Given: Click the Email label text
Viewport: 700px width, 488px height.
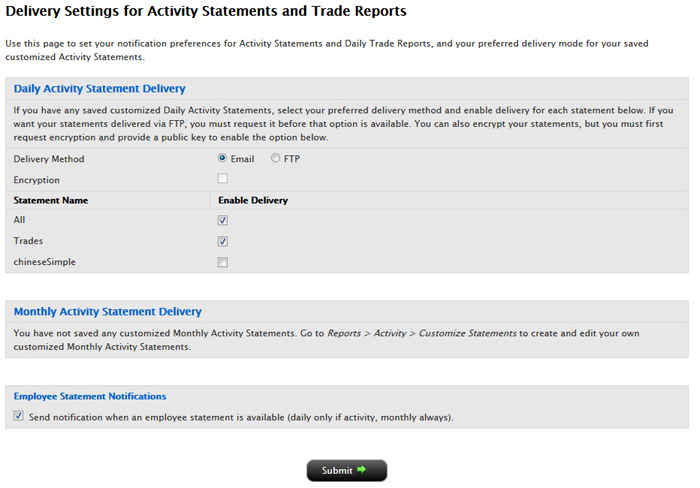Looking at the screenshot, I should click(x=242, y=159).
